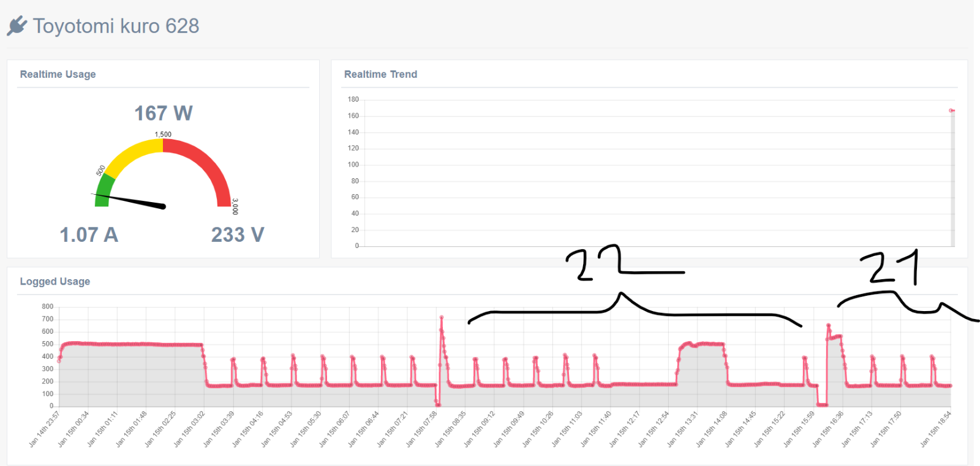Click the Jan 15th 09:12 time label
Image resolution: width=980 pixels, height=466 pixels.
tap(480, 429)
